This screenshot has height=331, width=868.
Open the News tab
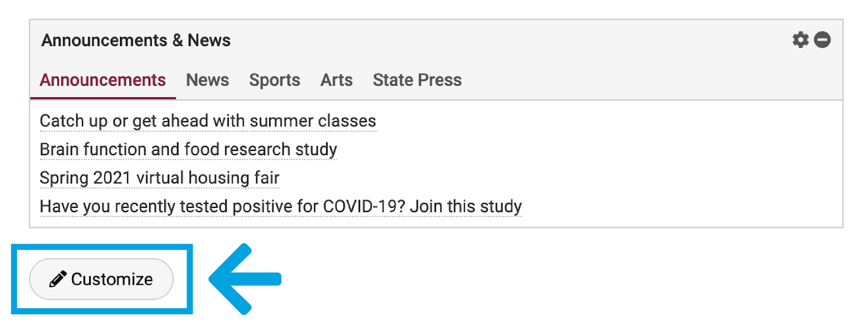207,80
